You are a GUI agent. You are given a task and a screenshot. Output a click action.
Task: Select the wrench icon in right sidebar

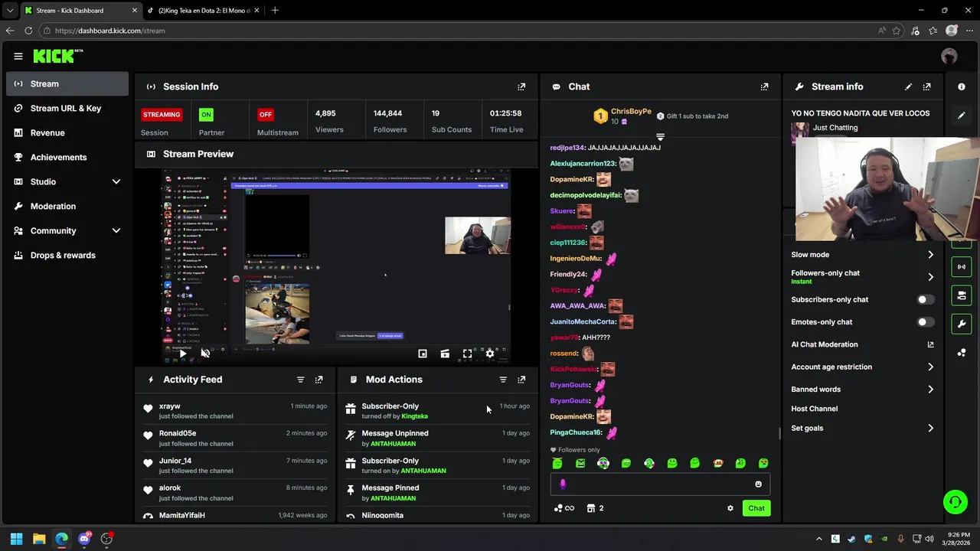962,324
